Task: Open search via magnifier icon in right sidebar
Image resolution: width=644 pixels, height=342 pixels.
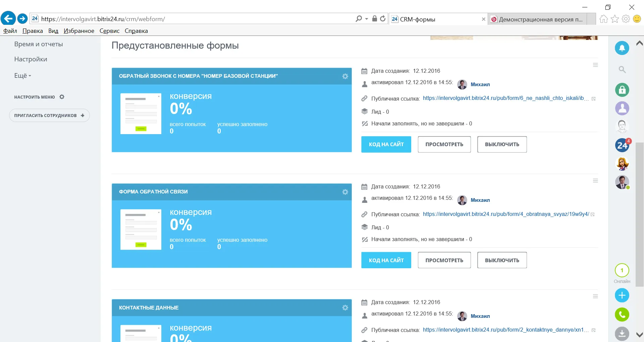Action: (x=622, y=69)
